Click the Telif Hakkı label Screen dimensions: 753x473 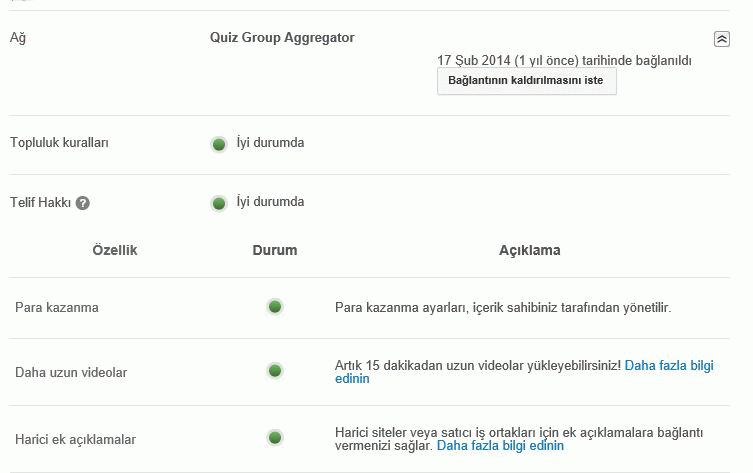pyautogui.click(x=40, y=202)
